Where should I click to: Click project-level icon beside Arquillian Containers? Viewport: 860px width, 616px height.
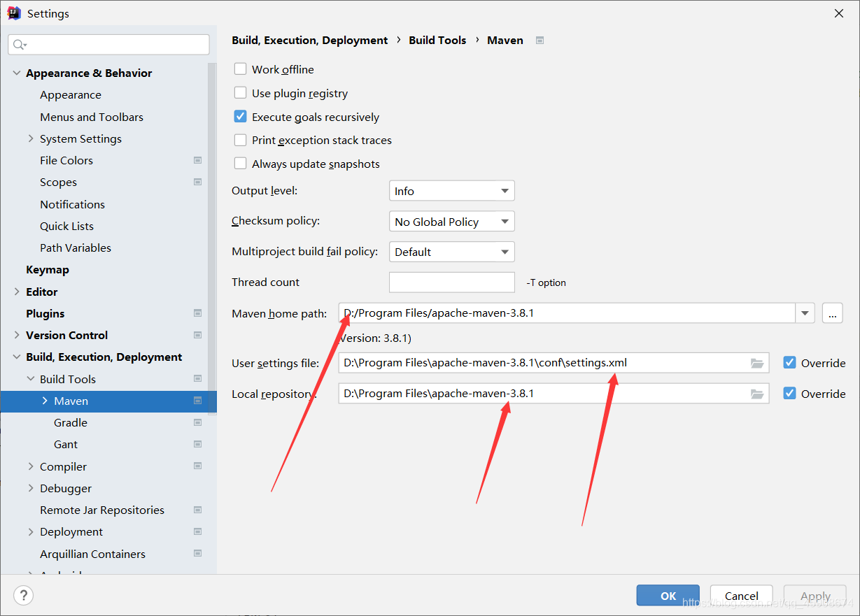click(197, 554)
